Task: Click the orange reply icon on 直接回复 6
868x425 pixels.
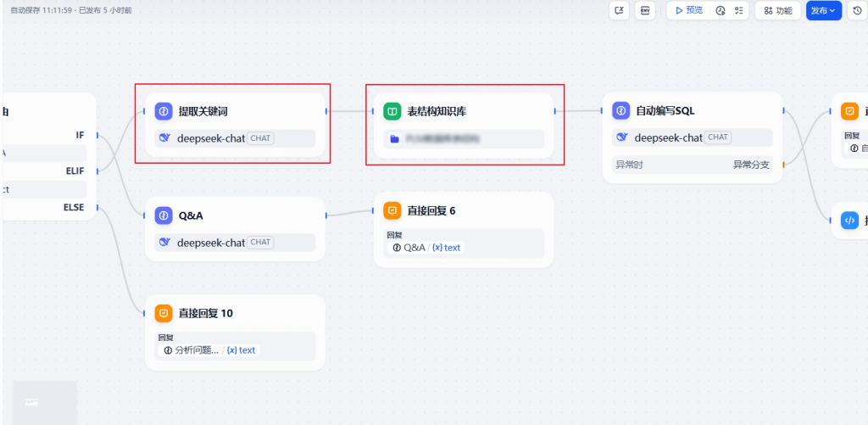Action: [392, 210]
